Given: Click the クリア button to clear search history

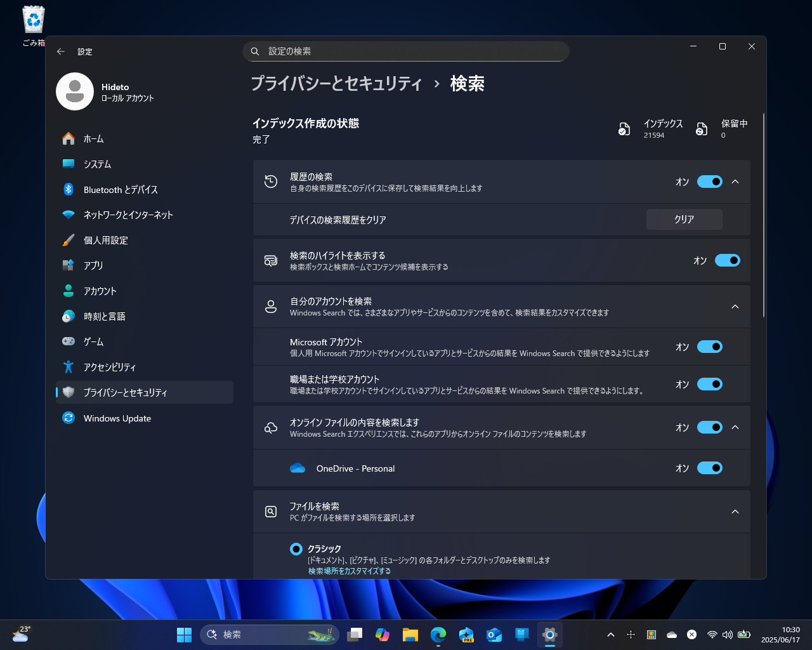Looking at the screenshot, I should coord(684,219).
